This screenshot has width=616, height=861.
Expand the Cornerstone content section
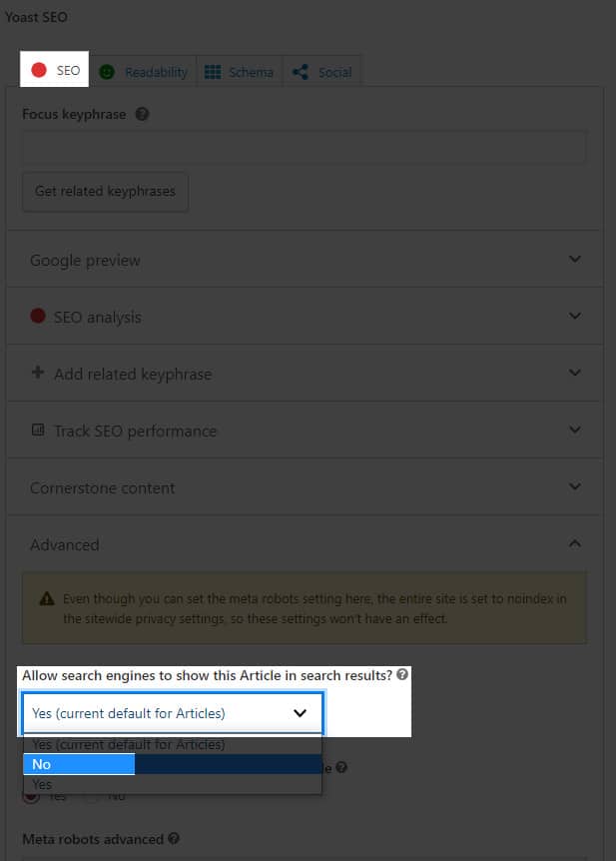pyautogui.click(x=574, y=487)
